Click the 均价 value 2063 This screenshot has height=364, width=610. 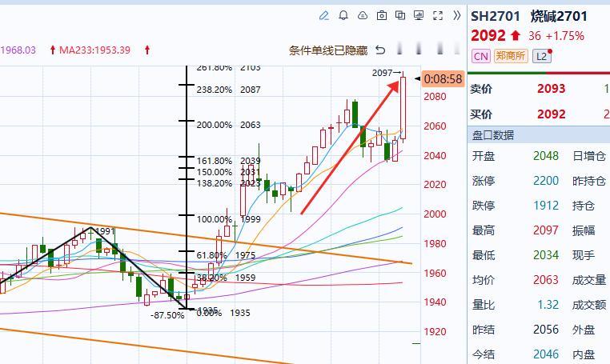[546, 280]
